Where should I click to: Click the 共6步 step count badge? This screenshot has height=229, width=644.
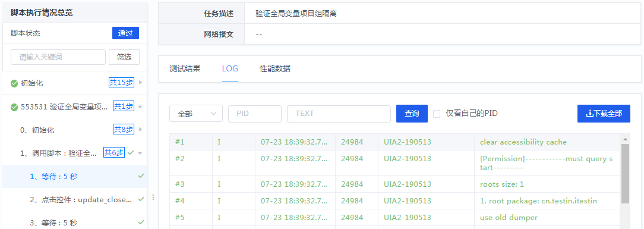pos(113,152)
